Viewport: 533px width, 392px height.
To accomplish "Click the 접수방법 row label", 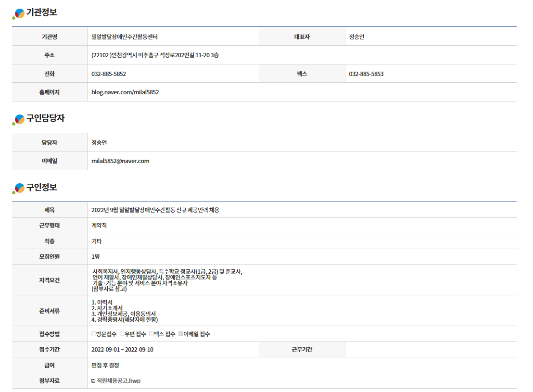I will tap(49, 334).
